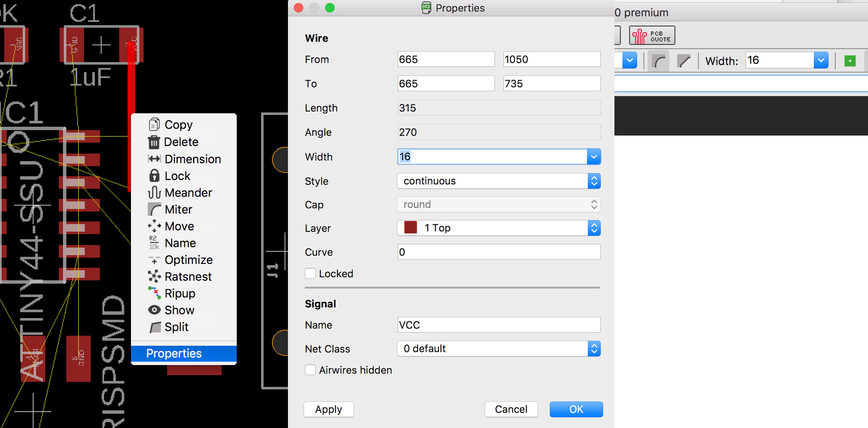
Task: Select the Meander tool icon
Action: pyautogui.click(x=154, y=192)
